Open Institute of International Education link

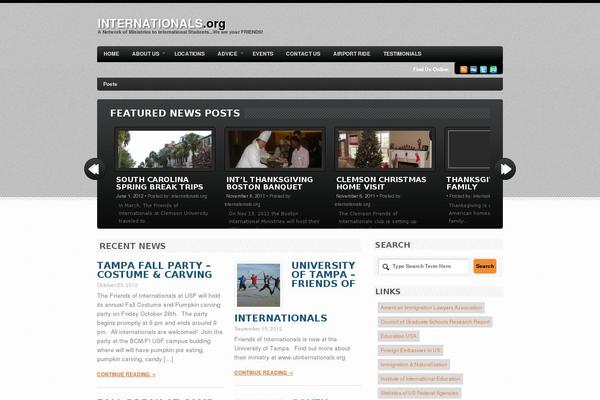pyautogui.click(x=420, y=379)
